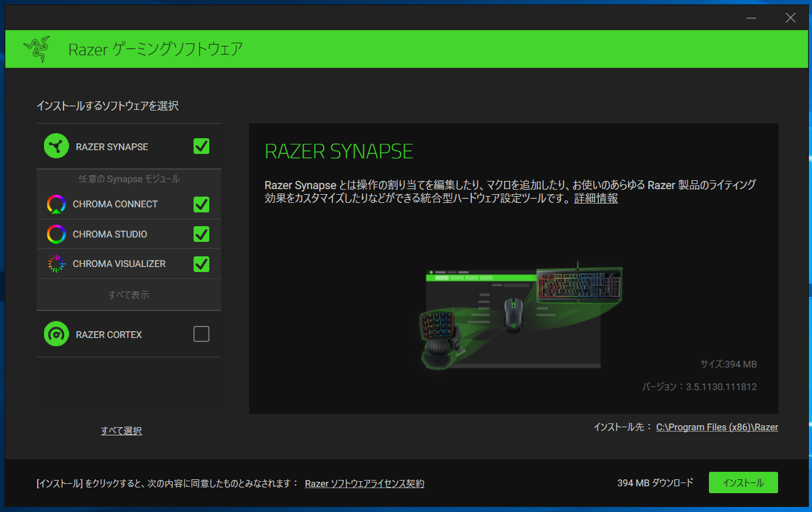Open the 詳細情報 link

pyautogui.click(x=596, y=199)
